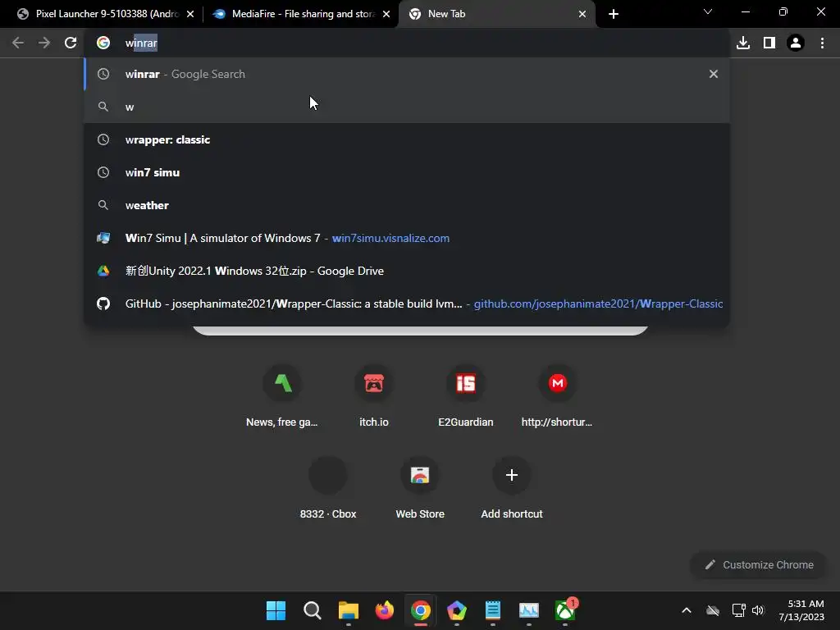Image resolution: width=840 pixels, height=630 pixels.
Task: Choose winrar Google Search suggestion
Action: (x=407, y=74)
